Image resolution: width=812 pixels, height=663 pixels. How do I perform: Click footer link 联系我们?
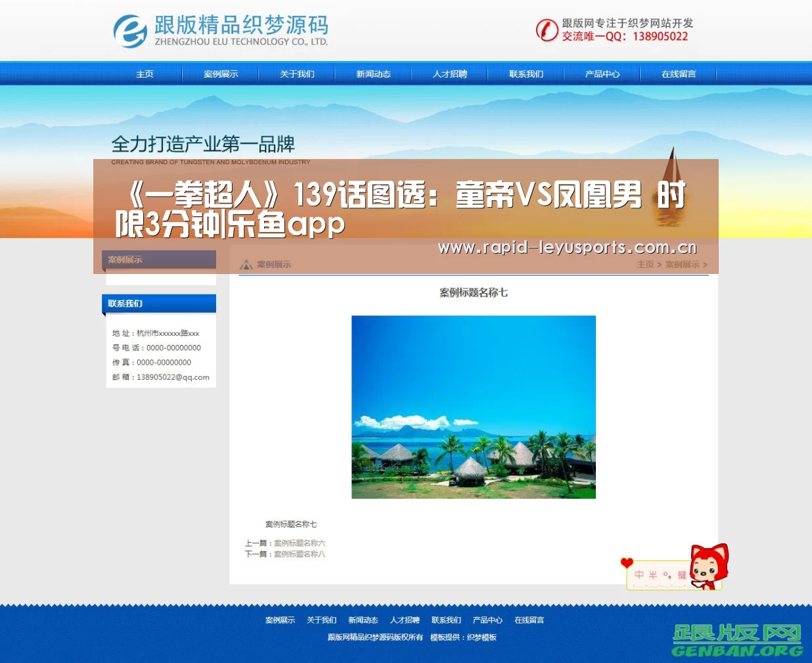pyautogui.click(x=446, y=620)
